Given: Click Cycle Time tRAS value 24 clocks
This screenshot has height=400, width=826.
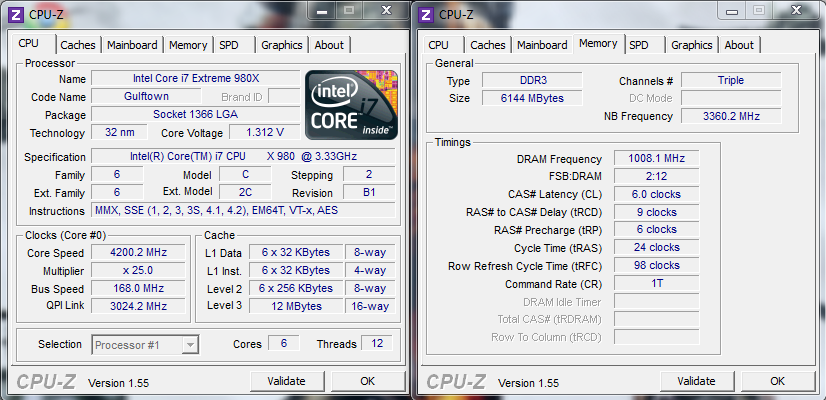Looking at the screenshot, I should coord(656,247).
